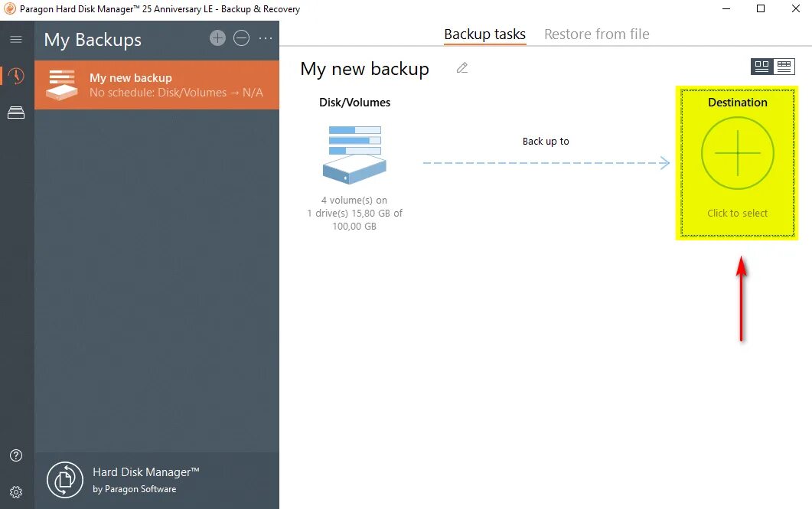812x509 pixels.
Task: Click the "by Paragon Software" text
Action: pos(135,489)
